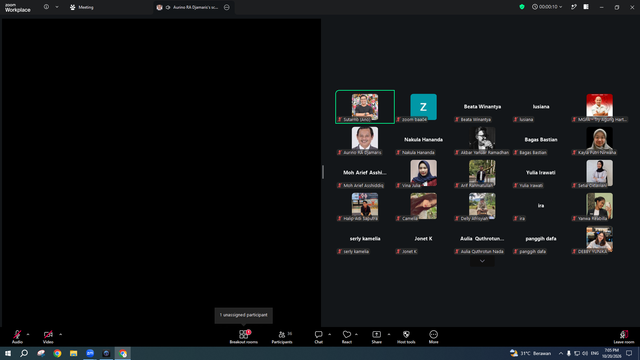Click the '1 unassigned participant' tooltip
Screen dimensions: 640x360
(243, 315)
